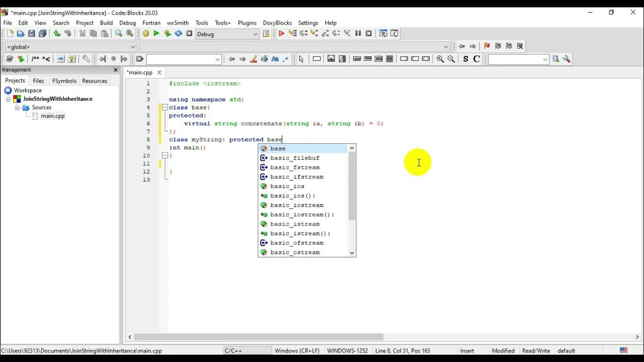
Task: Collapse the JoinStringWithInheritance project node
Action: [8, 99]
